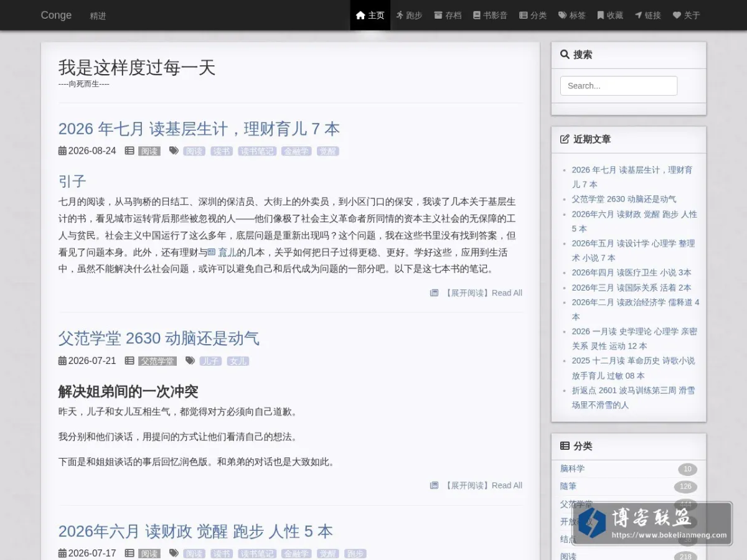Click the 金融学 tag in the 2026-08-24 row
Screen dimensions: 747x560
(x=296, y=151)
